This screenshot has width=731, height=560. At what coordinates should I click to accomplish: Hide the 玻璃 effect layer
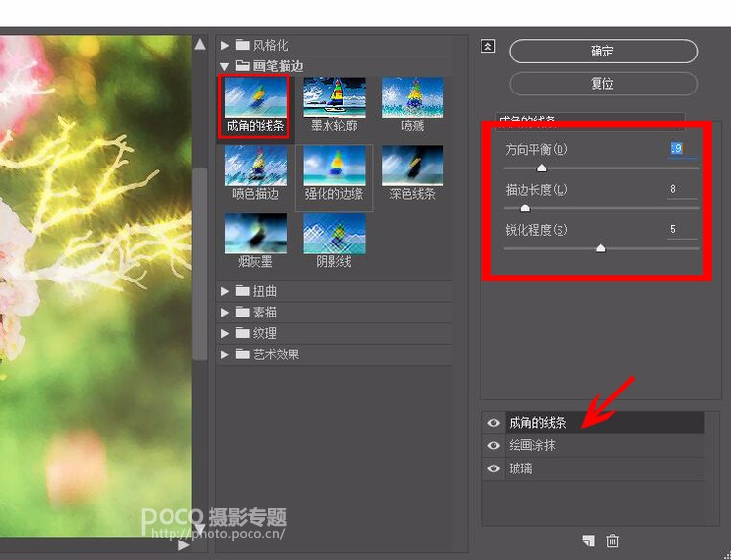(x=493, y=468)
